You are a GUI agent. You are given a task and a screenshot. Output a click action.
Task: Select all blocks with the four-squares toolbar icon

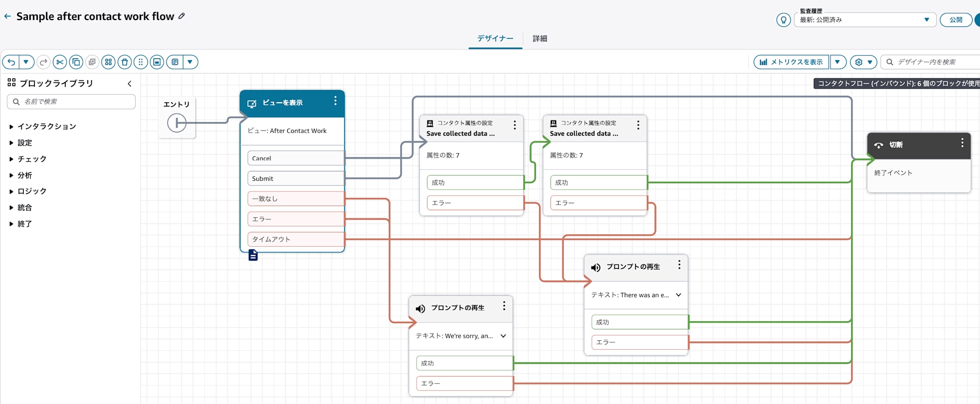tap(108, 62)
